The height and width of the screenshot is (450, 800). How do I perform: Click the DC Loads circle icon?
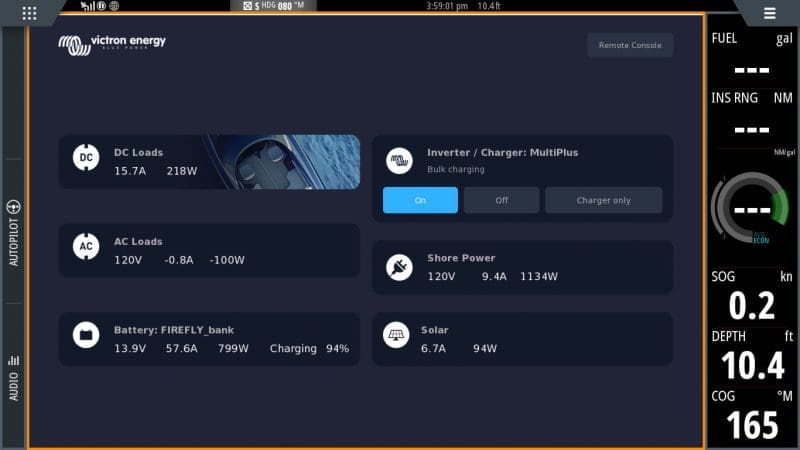click(86, 158)
